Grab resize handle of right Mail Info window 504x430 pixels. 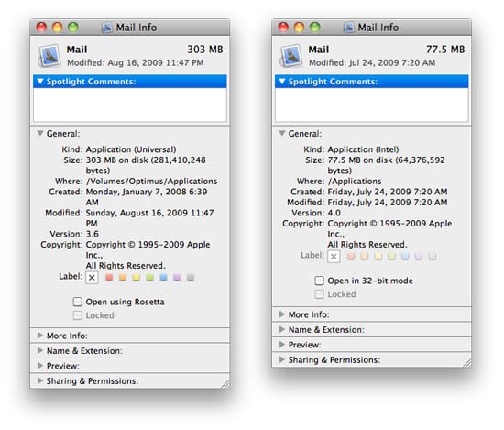click(x=467, y=363)
